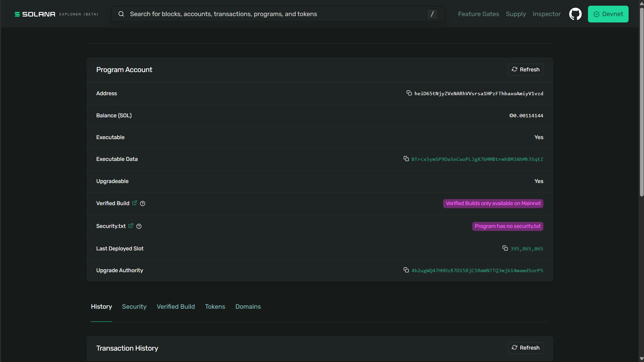
Task: Show Security.txt help tooltip icon
Action: pos(139,226)
